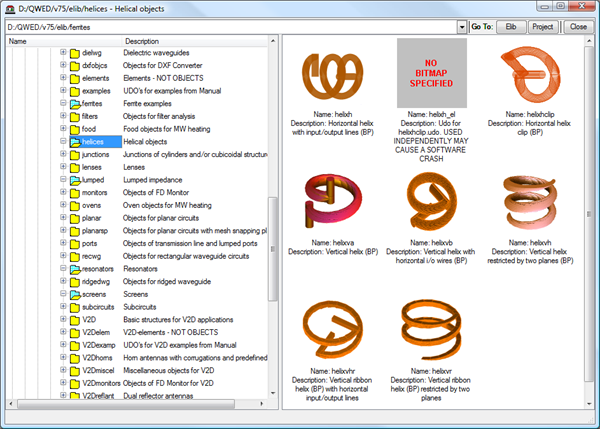600x429 pixels.
Task: Expand the lenses folder node
Action: tap(63, 167)
